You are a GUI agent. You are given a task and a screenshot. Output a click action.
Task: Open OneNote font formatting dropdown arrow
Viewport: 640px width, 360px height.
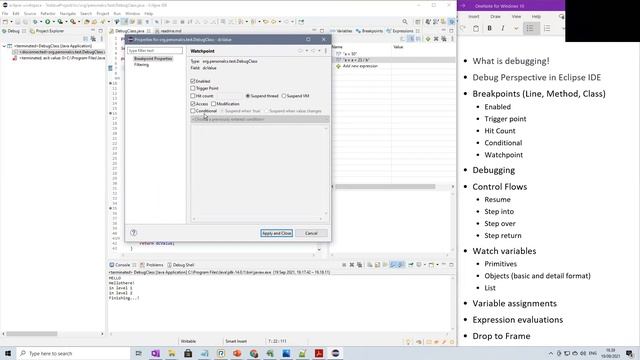pos(516,28)
